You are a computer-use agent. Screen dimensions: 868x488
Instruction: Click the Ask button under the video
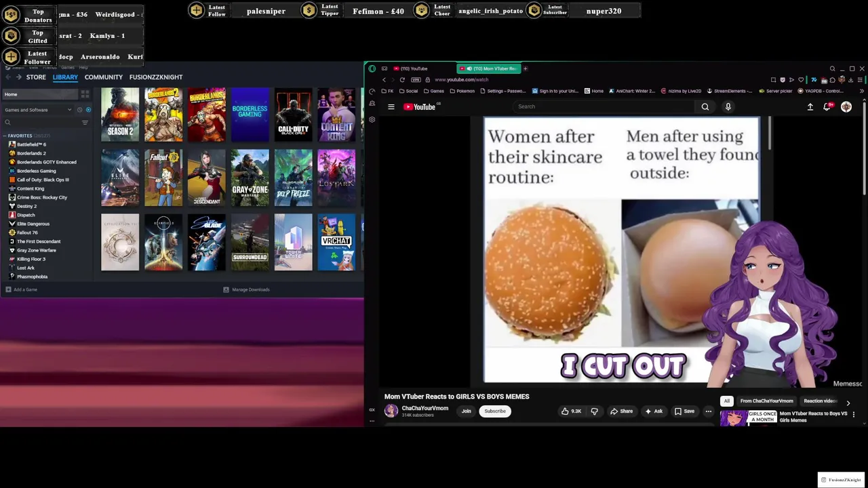(x=654, y=411)
